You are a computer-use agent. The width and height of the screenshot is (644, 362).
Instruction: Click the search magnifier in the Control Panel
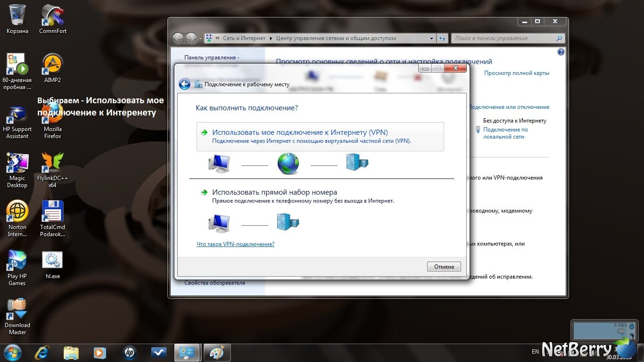pyautogui.click(x=560, y=38)
